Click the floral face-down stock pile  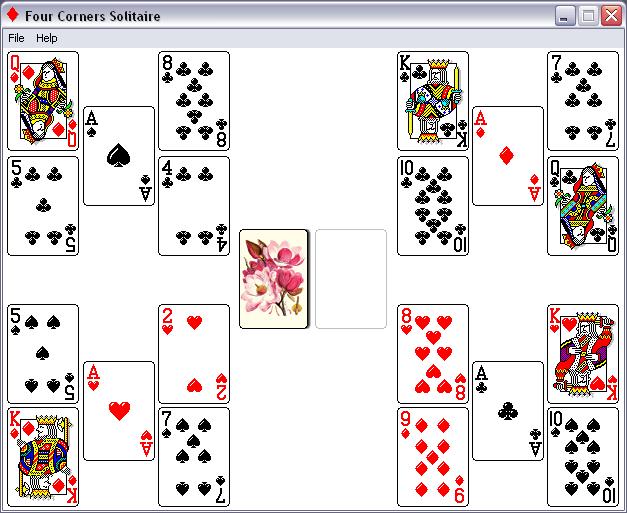[274, 279]
